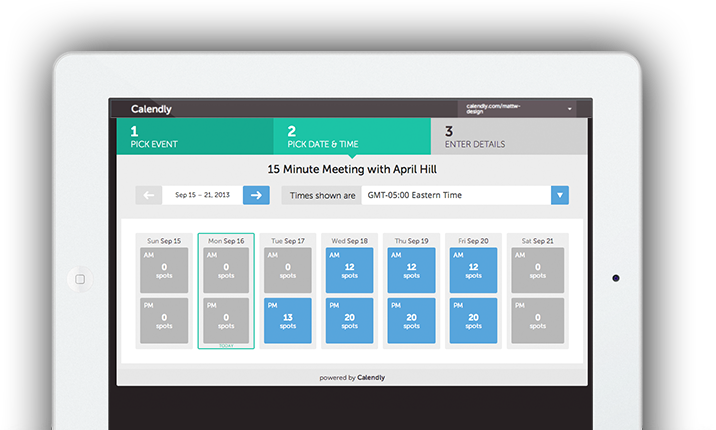Click the Sep 15 – 21, 2013 date range
The height and width of the screenshot is (430, 716).
click(202, 195)
